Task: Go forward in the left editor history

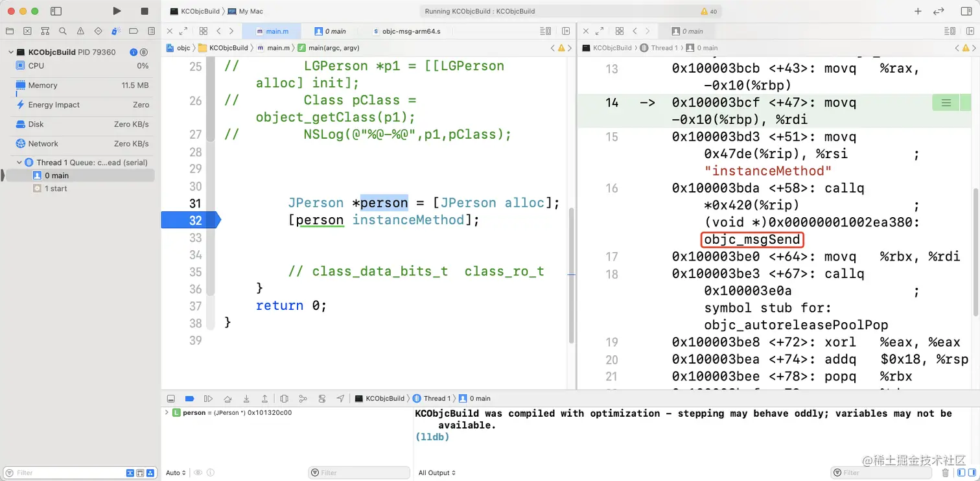Action: coord(231,31)
